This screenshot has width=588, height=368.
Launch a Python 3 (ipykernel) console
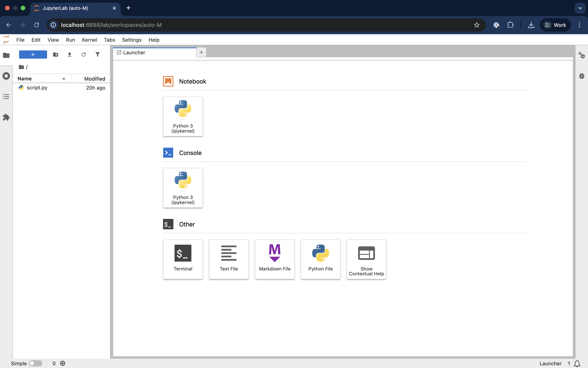[x=183, y=188]
